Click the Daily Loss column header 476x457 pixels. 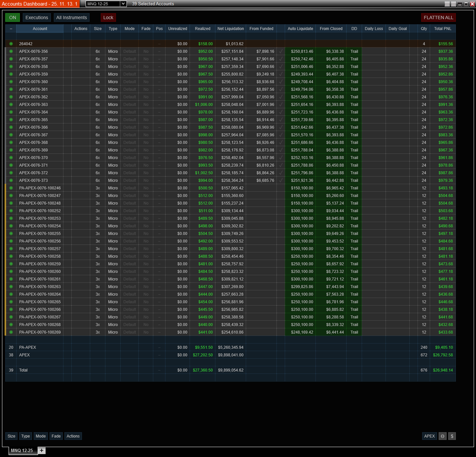[x=374, y=29]
